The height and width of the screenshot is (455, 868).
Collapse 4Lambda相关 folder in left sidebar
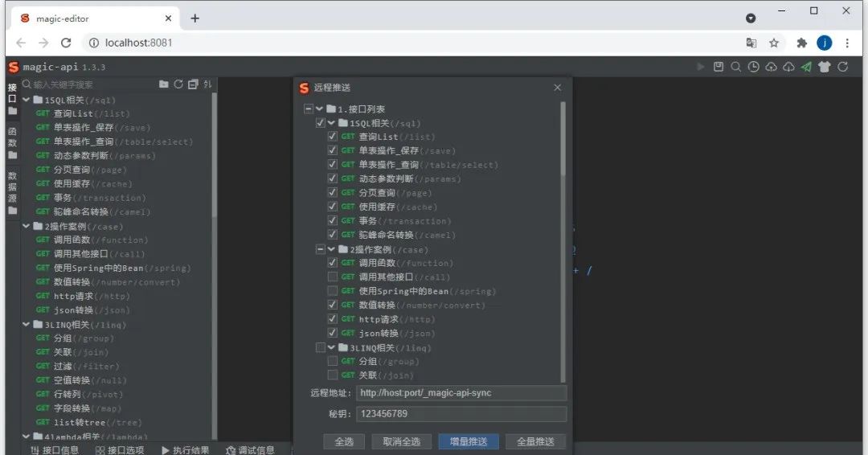point(26,437)
